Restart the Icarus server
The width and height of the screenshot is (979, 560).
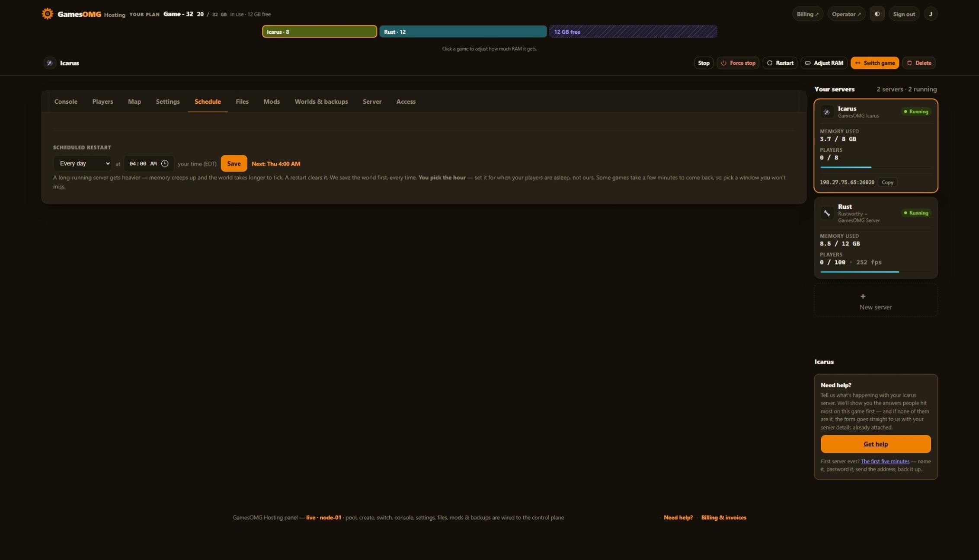tap(780, 63)
